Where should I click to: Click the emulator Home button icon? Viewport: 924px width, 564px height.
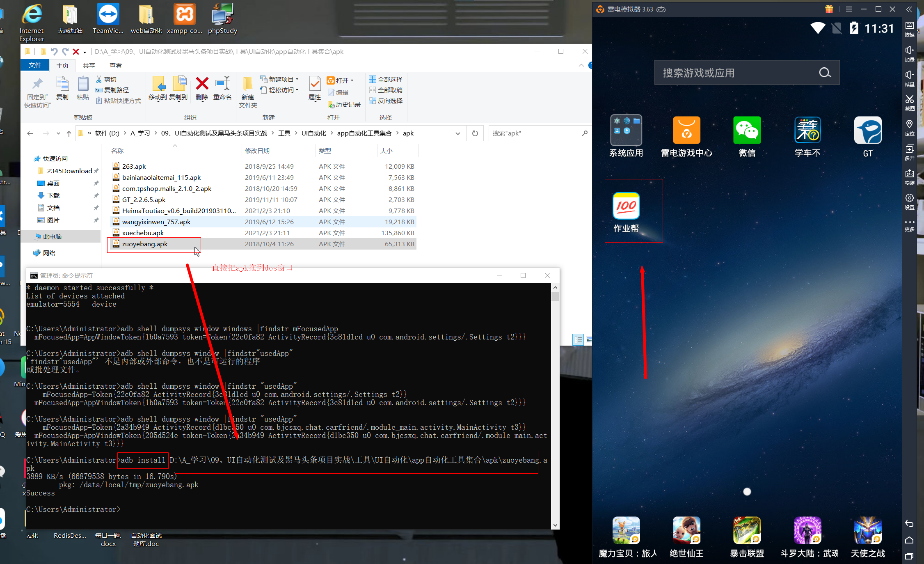(x=909, y=540)
